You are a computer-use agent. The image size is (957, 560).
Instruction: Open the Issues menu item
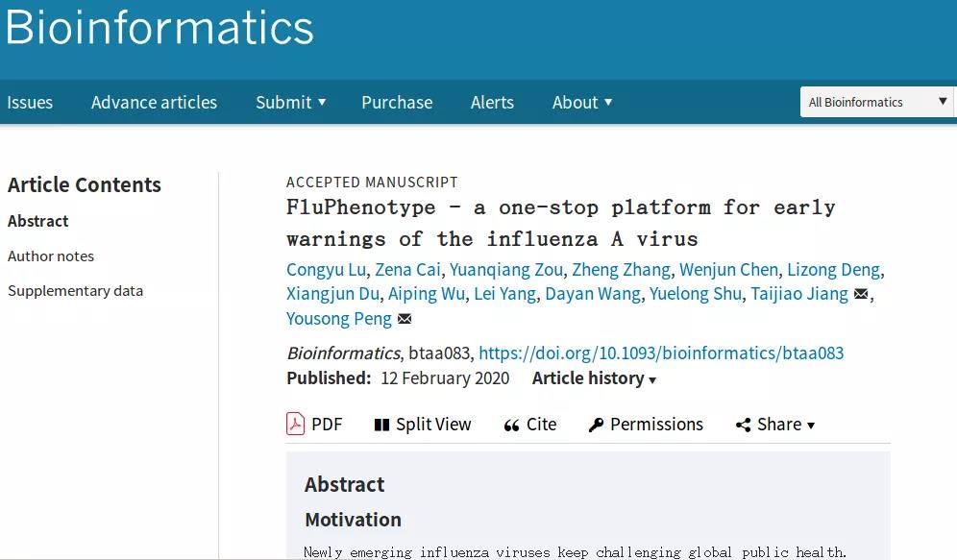(x=30, y=102)
